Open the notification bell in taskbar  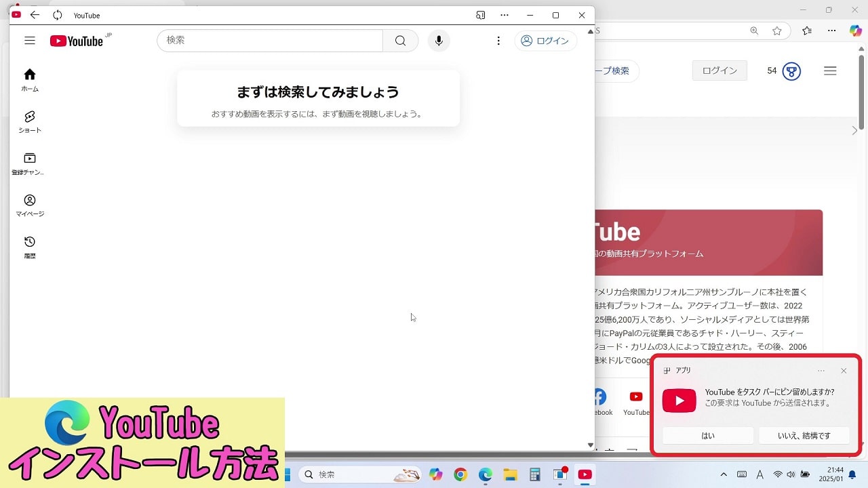point(852,474)
